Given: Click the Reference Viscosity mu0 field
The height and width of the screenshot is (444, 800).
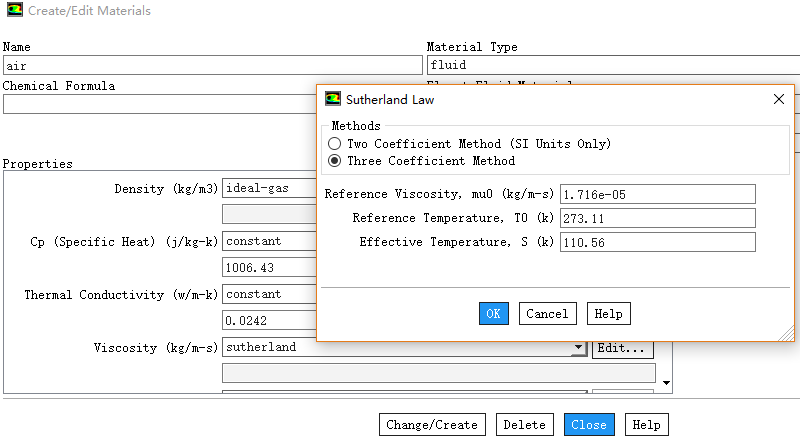Looking at the screenshot, I should pos(657,194).
